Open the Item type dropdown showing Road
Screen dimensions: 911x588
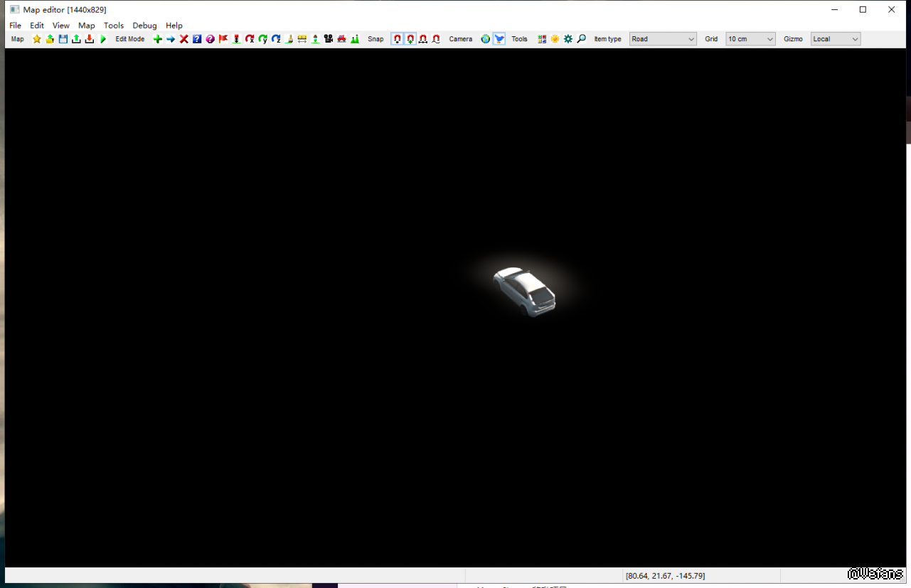[x=663, y=39]
